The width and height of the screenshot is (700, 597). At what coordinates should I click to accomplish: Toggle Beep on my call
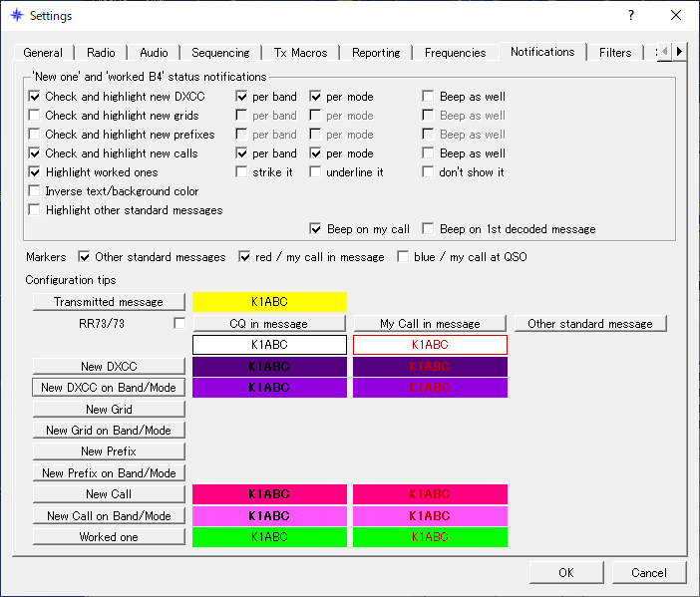pyautogui.click(x=315, y=229)
